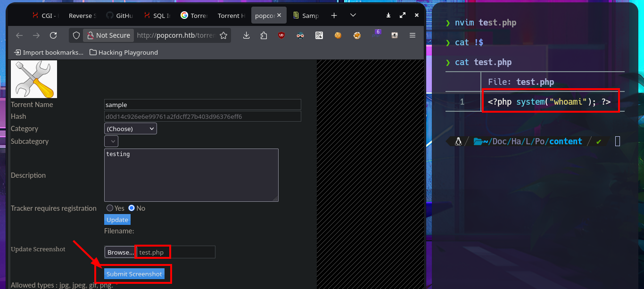Click the Update button

117,220
